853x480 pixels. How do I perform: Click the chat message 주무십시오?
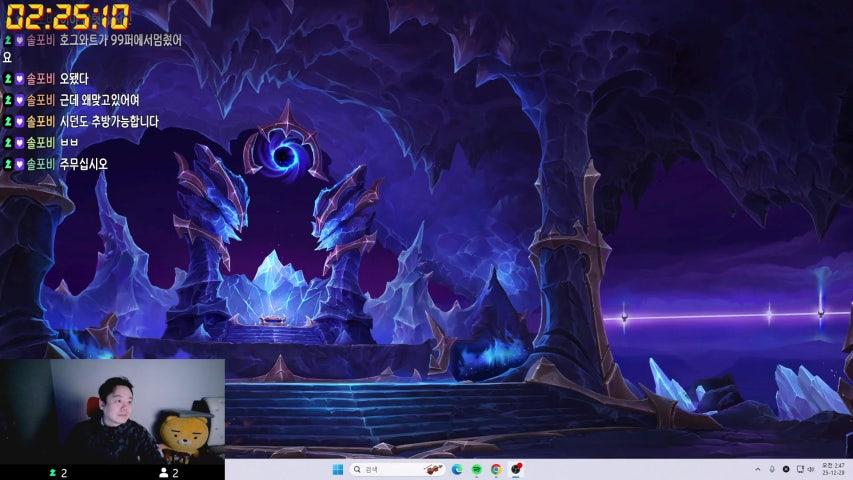point(84,164)
